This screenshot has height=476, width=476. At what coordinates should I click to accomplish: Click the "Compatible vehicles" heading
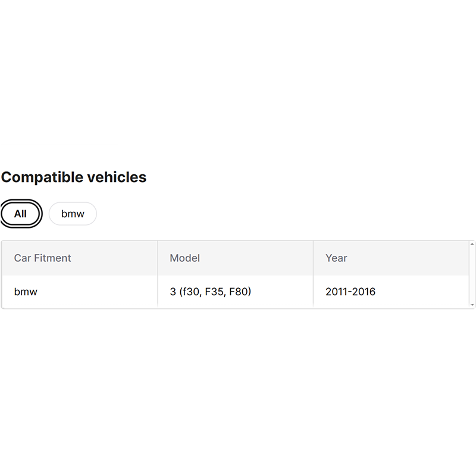pos(74,177)
